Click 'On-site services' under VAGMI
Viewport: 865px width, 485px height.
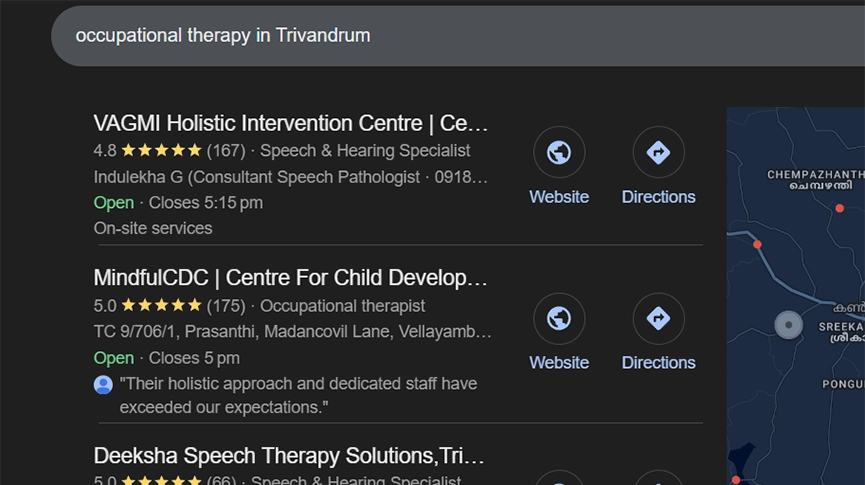153,228
